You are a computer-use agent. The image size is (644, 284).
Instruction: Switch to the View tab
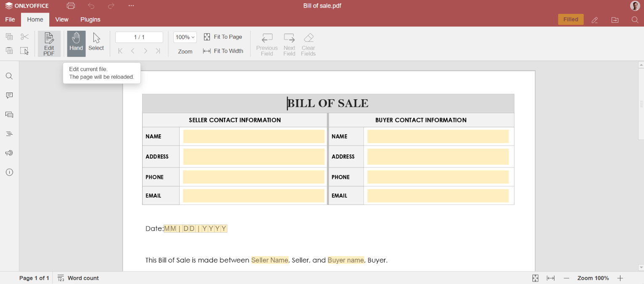click(62, 19)
